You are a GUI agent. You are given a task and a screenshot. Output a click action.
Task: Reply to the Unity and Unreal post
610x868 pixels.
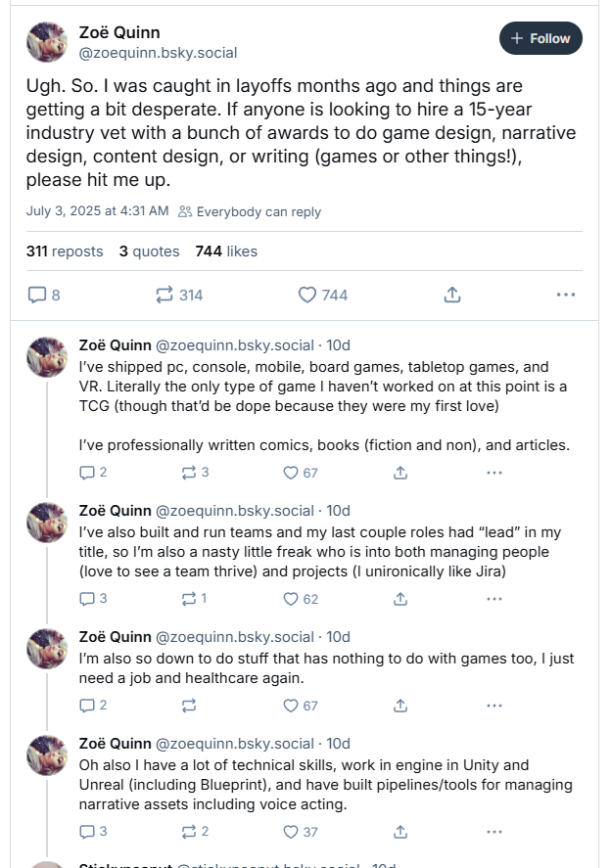[x=93, y=832]
